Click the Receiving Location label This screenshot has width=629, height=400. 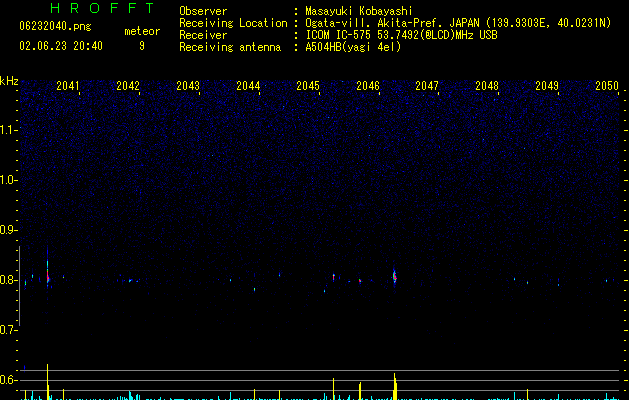(x=233, y=23)
